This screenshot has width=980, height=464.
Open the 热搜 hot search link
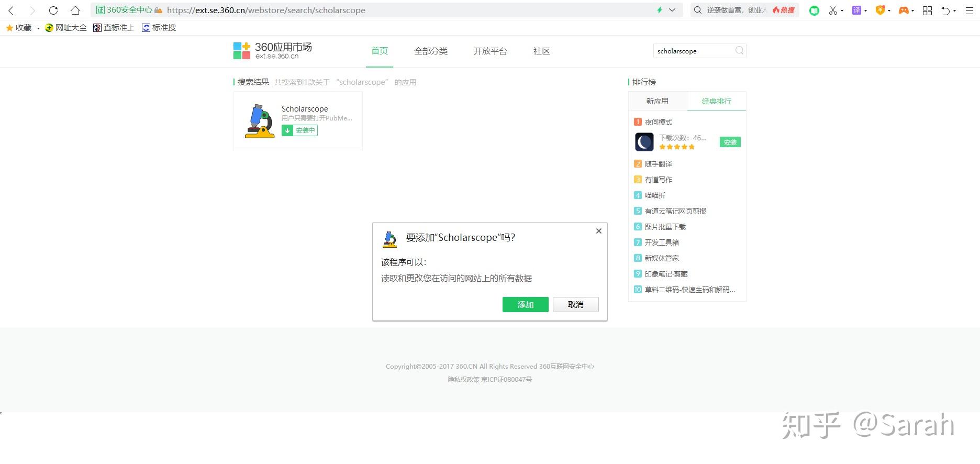783,10
